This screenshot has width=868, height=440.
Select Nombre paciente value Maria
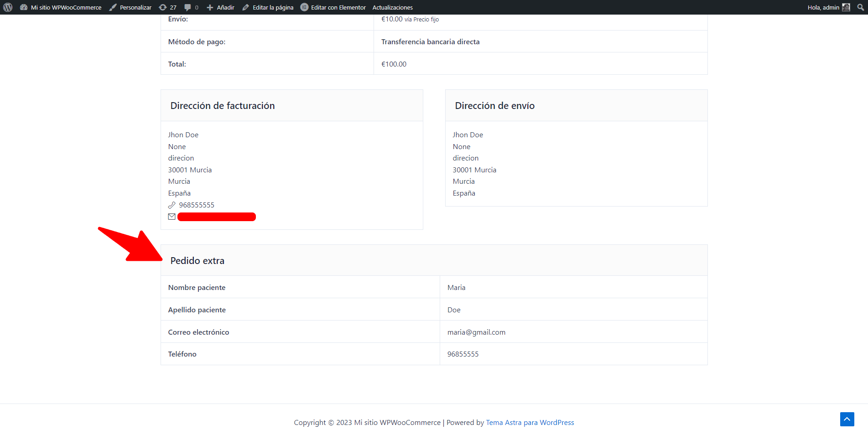(456, 287)
